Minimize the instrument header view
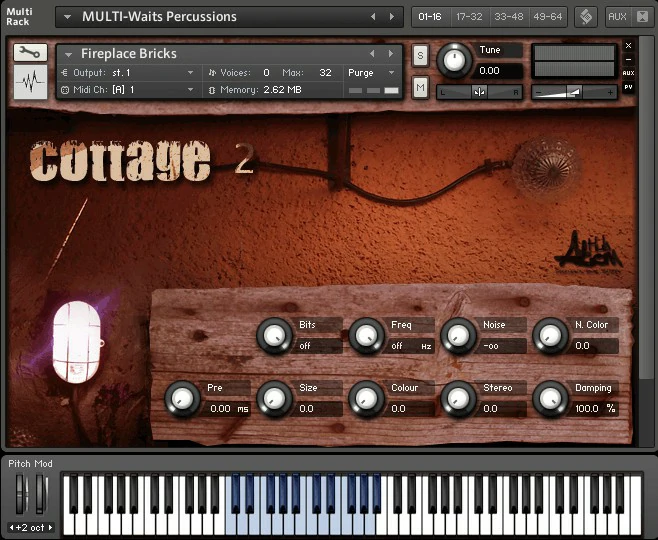658x540 pixels. click(x=628, y=59)
